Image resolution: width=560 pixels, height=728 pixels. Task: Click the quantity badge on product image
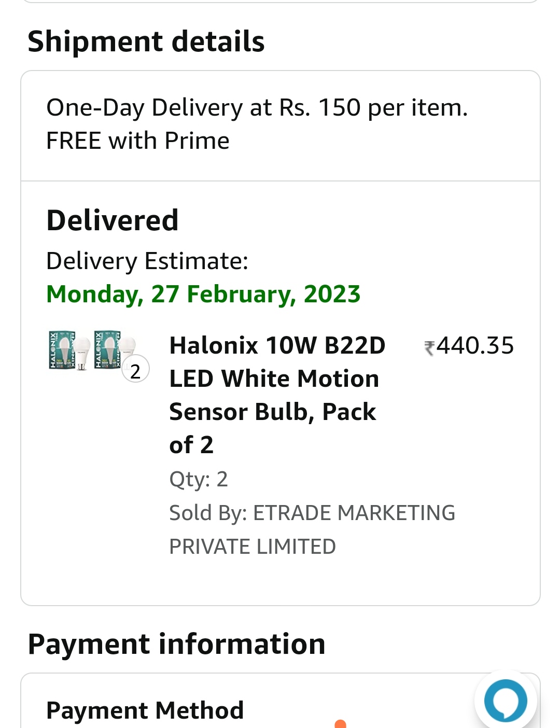tap(135, 370)
